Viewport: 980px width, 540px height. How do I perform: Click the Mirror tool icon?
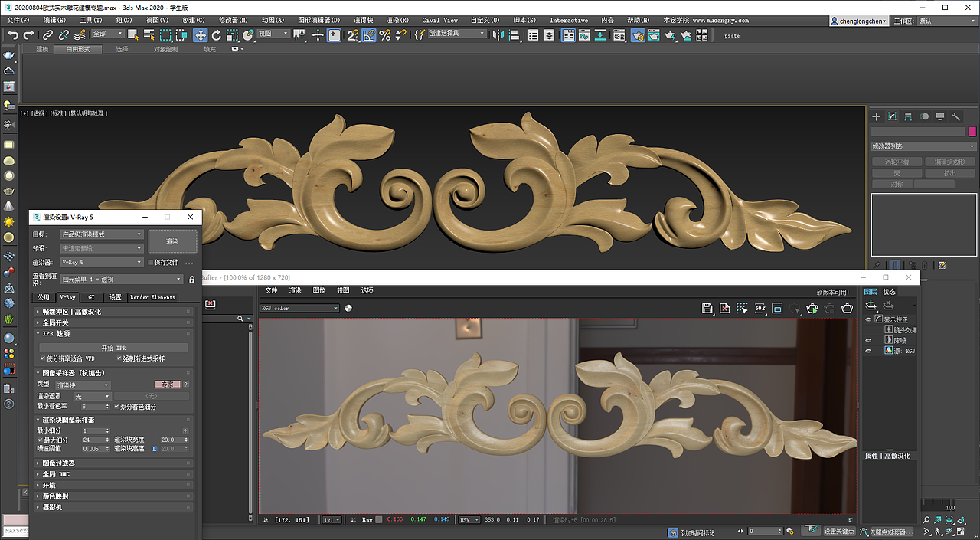coord(499,34)
